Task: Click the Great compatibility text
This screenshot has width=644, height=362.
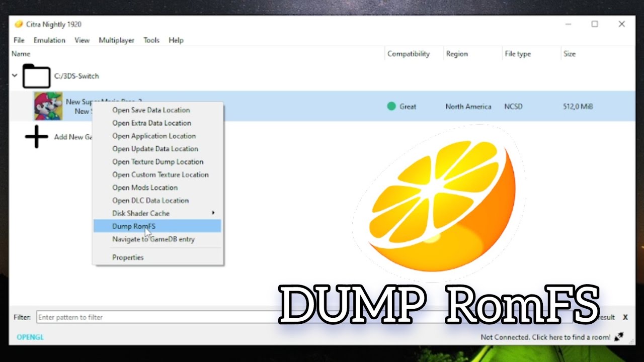Action: [x=408, y=107]
